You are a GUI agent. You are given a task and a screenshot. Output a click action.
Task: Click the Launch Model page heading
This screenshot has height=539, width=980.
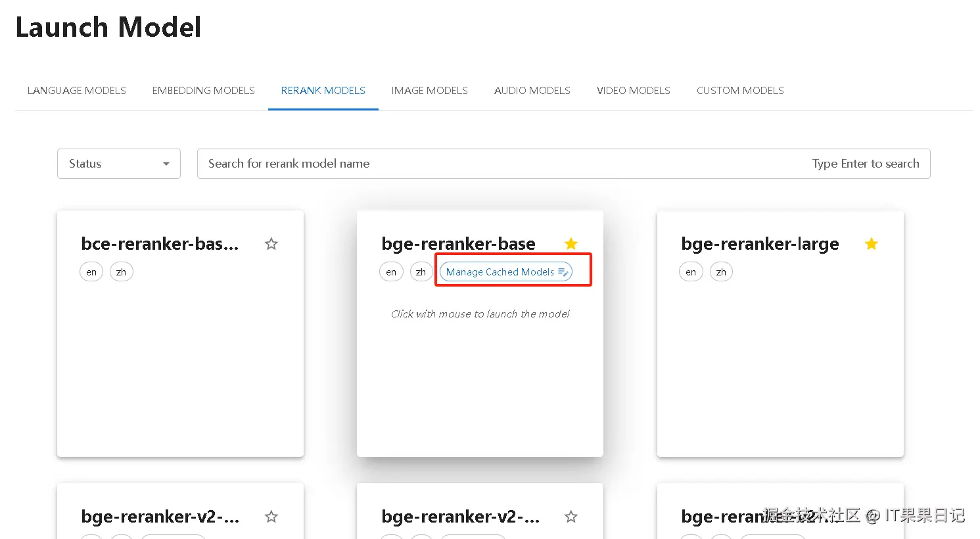pyautogui.click(x=108, y=27)
